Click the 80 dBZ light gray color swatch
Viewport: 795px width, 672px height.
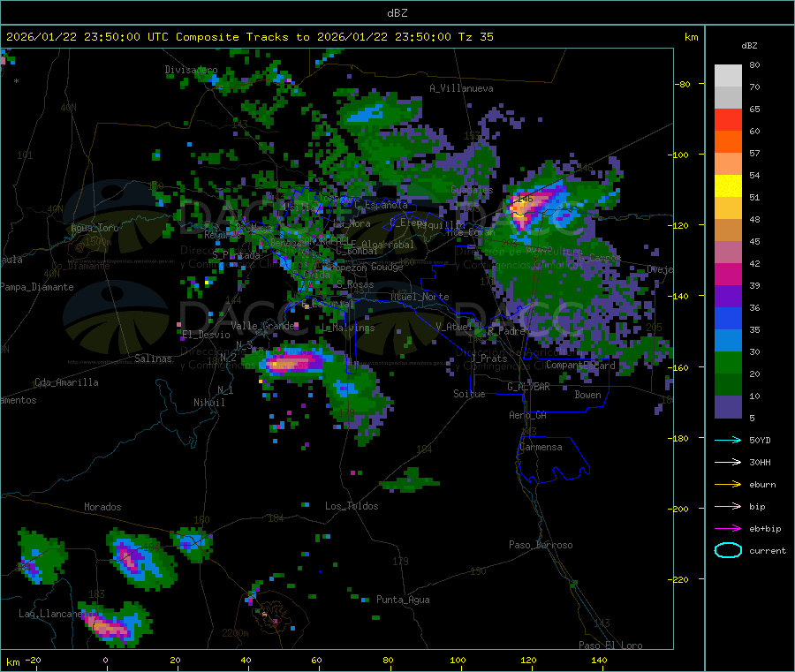pos(728,75)
